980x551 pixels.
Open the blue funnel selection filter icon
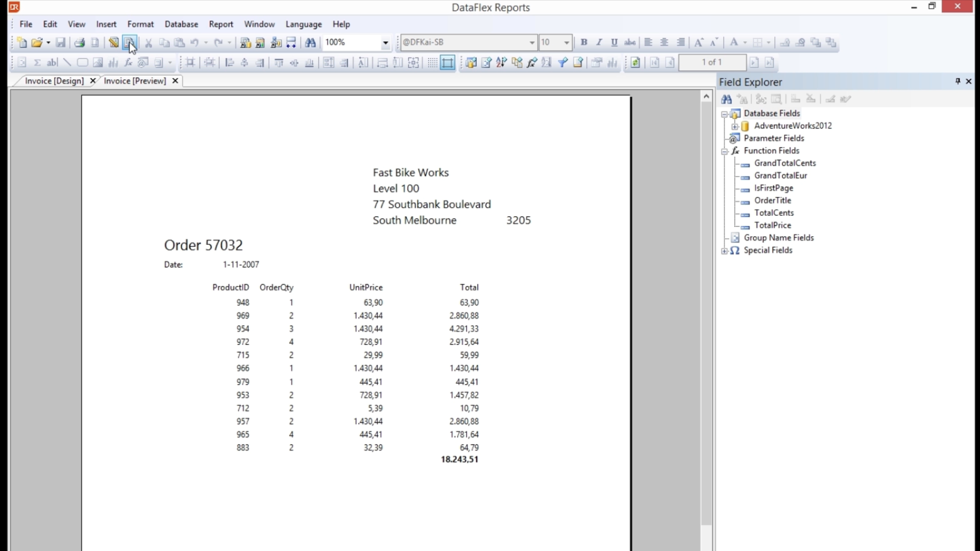[562, 63]
